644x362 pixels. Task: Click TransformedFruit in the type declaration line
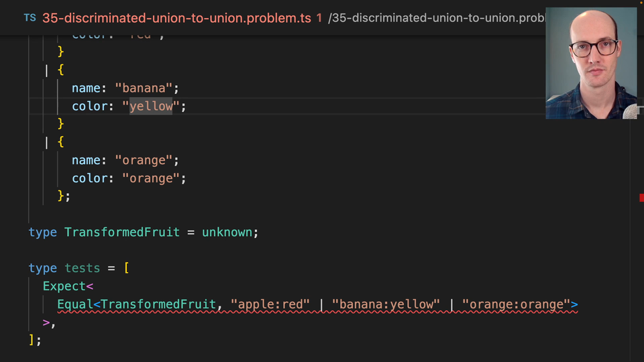point(122,233)
